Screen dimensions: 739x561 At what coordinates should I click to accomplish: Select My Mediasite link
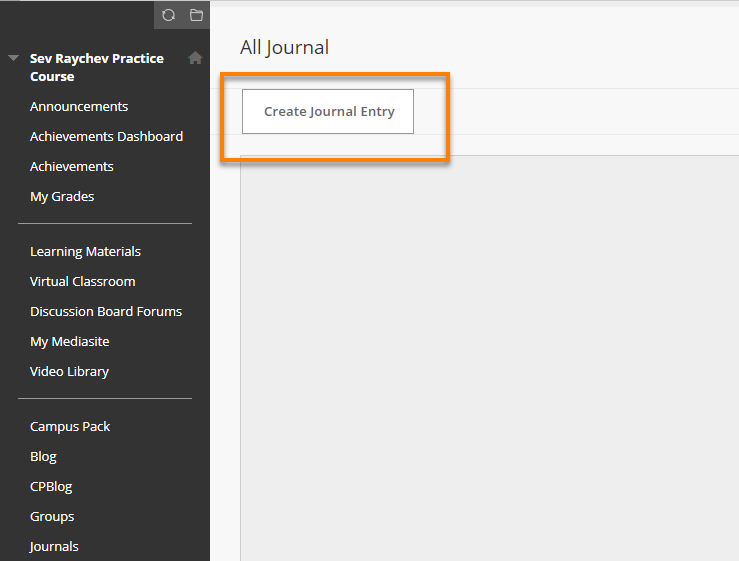click(x=70, y=342)
